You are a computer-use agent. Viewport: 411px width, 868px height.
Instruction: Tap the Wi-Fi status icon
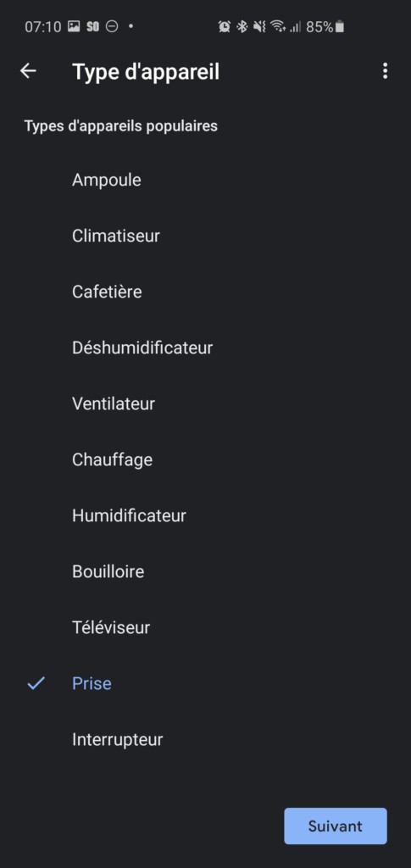tap(278, 26)
